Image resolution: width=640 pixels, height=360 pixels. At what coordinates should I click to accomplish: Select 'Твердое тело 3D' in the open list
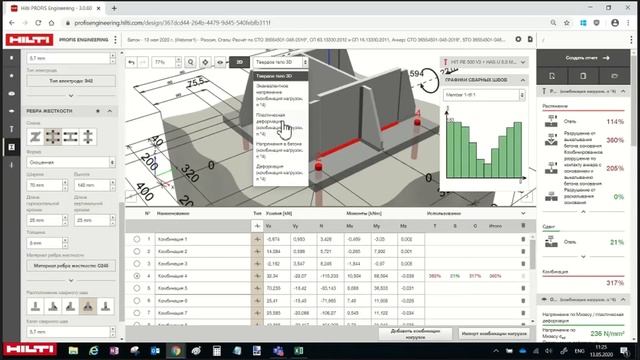tap(280, 76)
